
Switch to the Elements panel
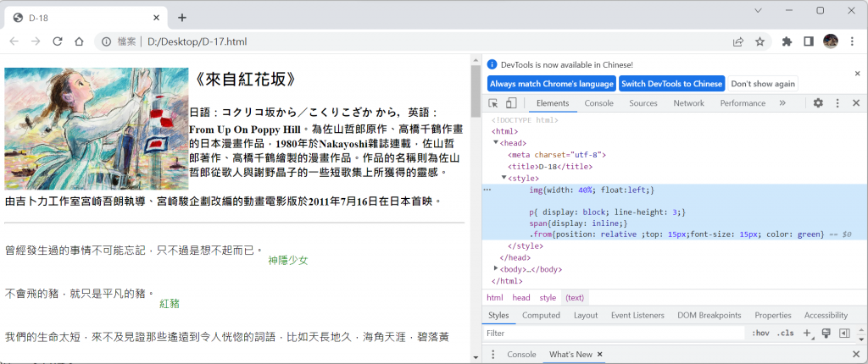553,103
